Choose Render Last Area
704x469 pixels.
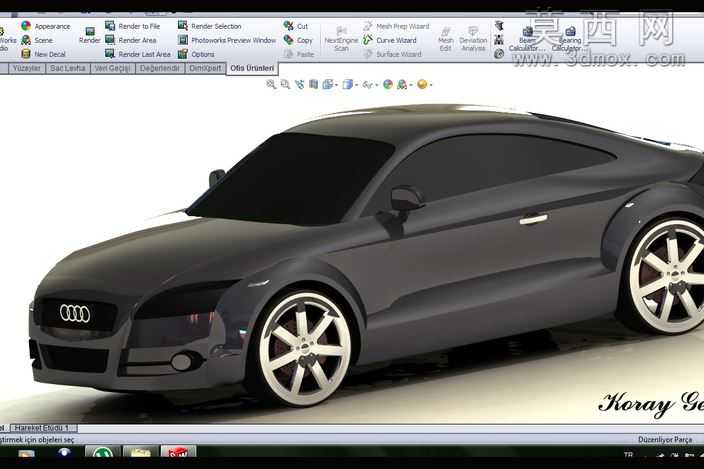(138, 54)
